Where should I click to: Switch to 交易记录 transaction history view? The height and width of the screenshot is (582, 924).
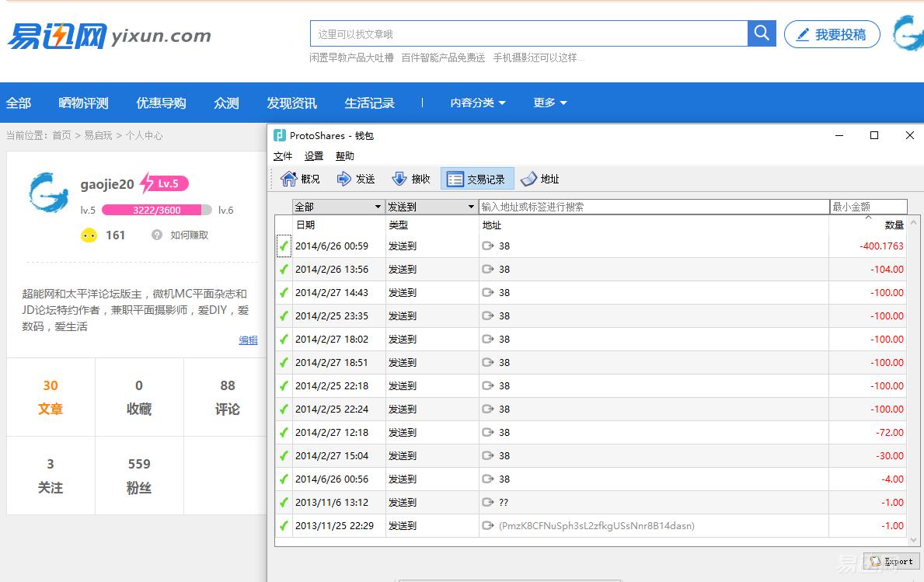click(x=476, y=178)
